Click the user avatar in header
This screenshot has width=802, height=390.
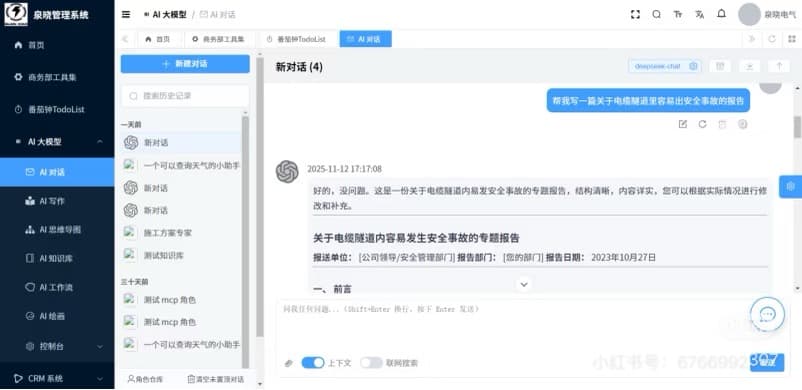pyautogui.click(x=749, y=14)
